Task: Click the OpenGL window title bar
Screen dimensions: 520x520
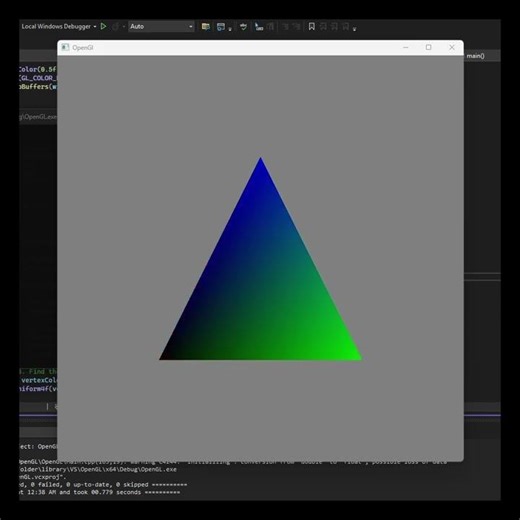Action: [233, 48]
